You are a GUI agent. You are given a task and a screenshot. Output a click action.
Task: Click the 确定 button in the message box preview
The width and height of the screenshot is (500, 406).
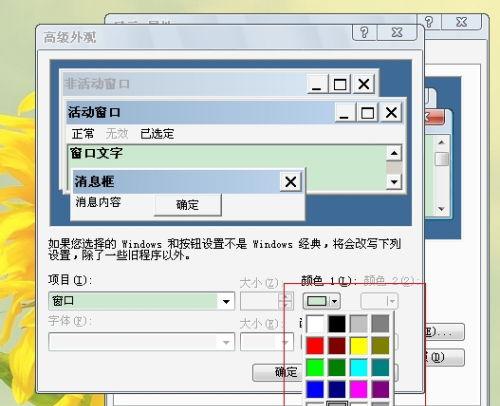point(188,205)
